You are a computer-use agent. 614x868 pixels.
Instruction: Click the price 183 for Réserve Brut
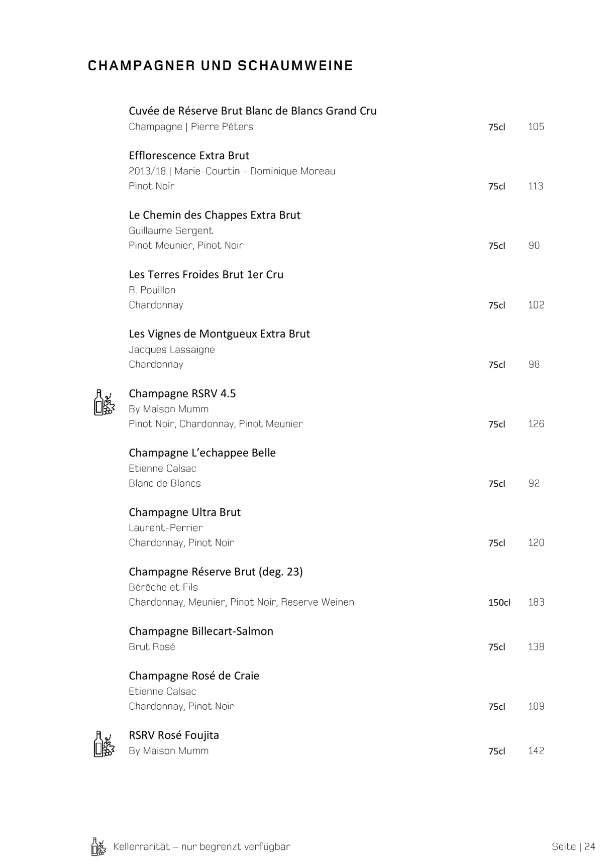[x=536, y=602]
